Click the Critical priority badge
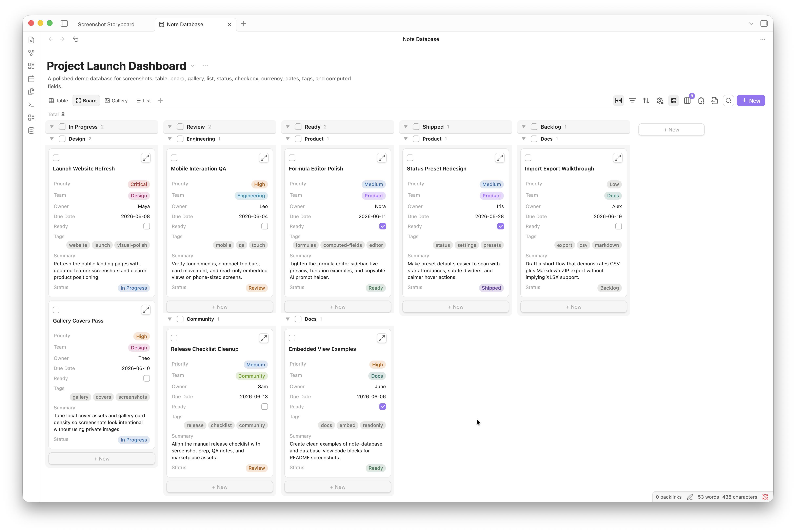This screenshot has width=796, height=532. (x=138, y=184)
